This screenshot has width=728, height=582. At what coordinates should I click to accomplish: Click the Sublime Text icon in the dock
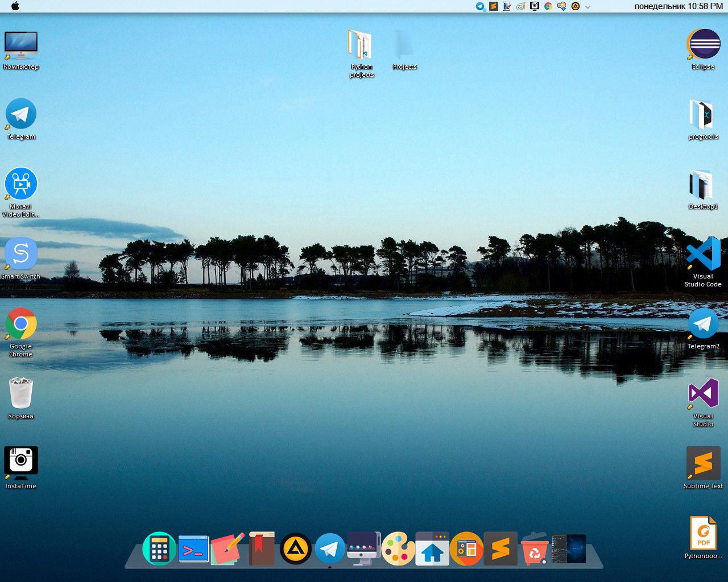coord(500,549)
